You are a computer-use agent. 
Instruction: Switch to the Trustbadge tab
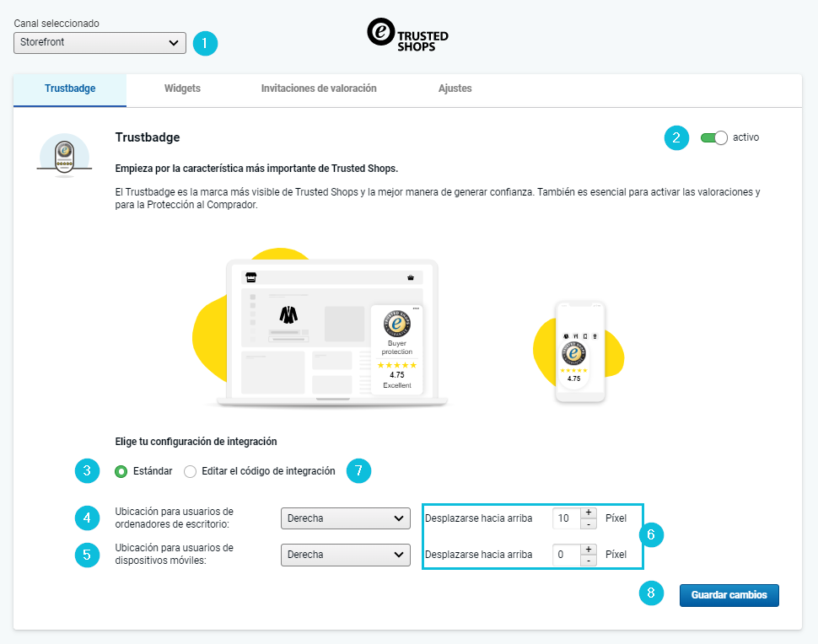(70, 89)
